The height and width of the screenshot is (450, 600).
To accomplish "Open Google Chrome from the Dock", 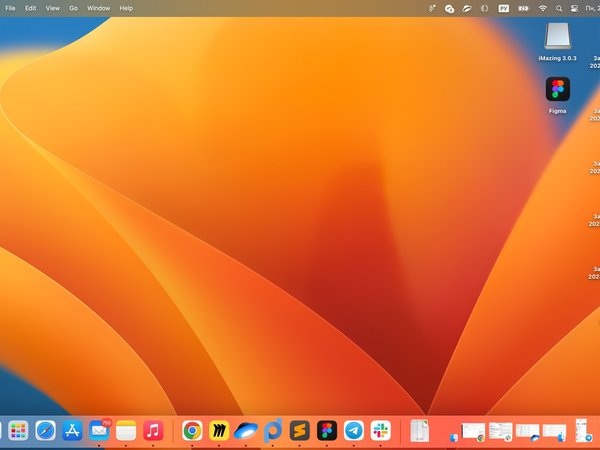I will [x=192, y=431].
